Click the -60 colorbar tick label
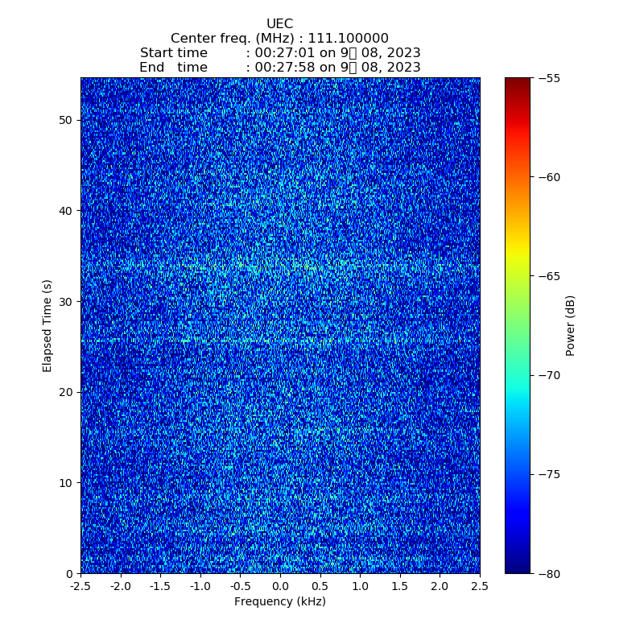The height and width of the screenshot is (644, 644). 549,177
